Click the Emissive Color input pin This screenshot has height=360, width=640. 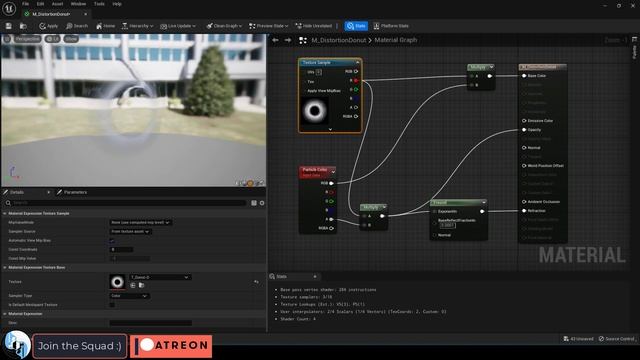coord(524,121)
